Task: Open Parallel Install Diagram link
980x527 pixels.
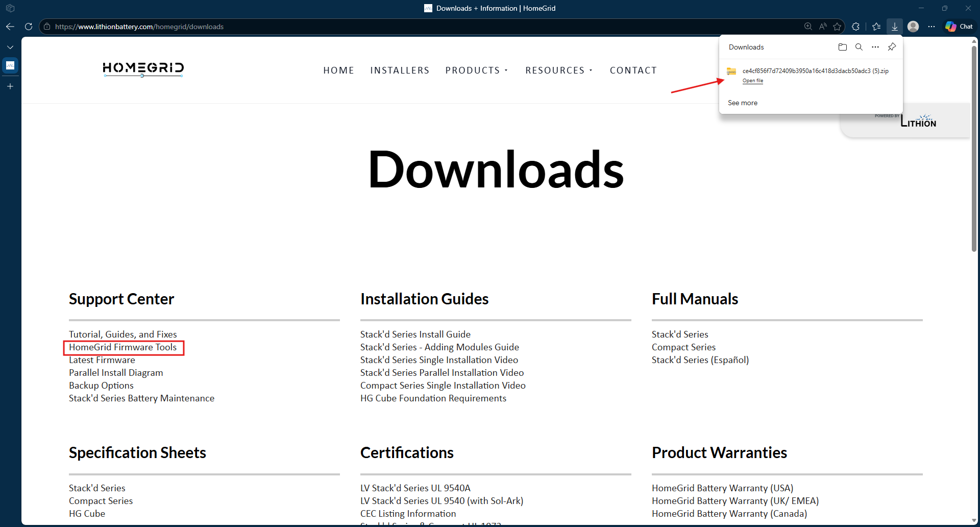Action: pyautogui.click(x=116, y=373)
